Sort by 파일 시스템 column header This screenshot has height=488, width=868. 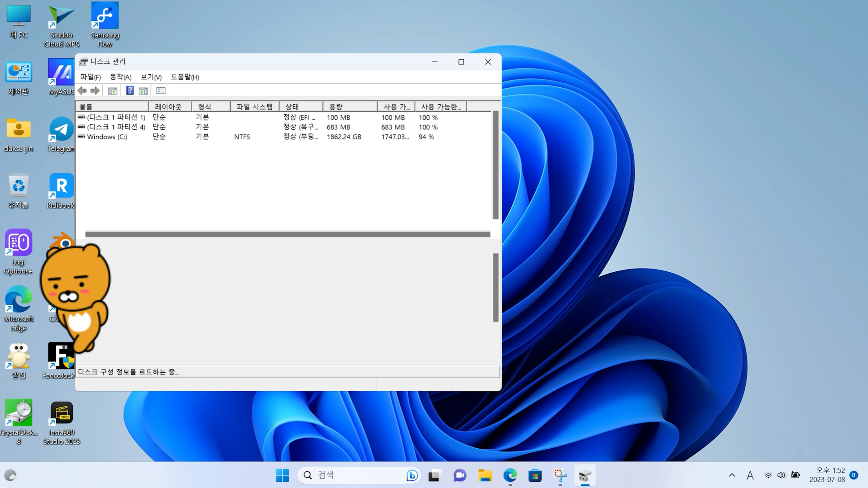[x=254, y=107]
